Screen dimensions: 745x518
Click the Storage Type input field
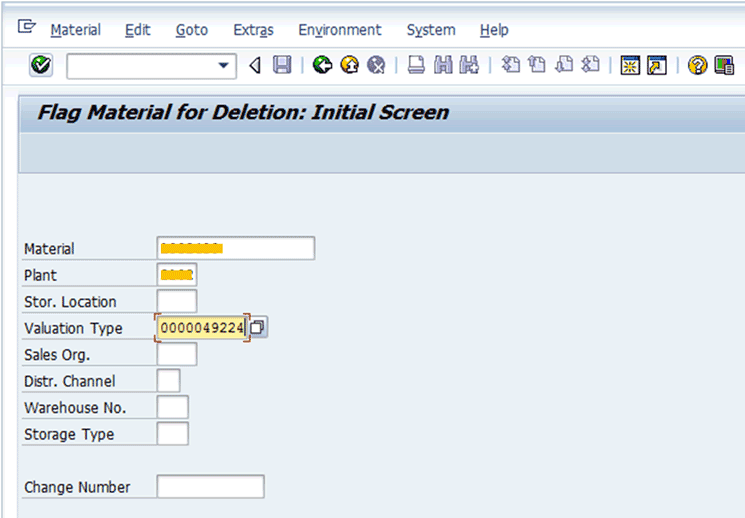point(172,434)
